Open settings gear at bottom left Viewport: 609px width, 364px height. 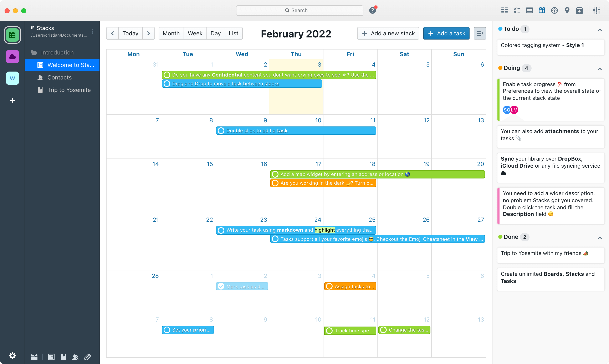pos(12,356)
